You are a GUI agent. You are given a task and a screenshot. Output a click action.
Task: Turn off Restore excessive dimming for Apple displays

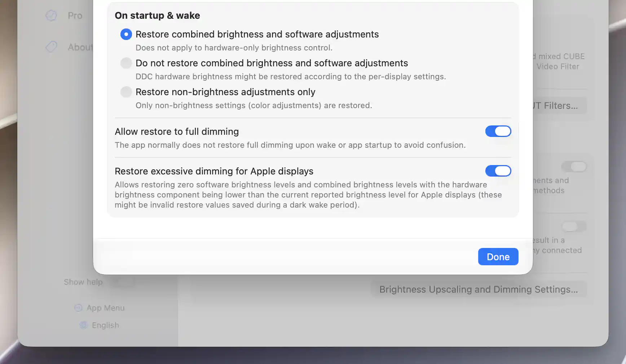498,171
